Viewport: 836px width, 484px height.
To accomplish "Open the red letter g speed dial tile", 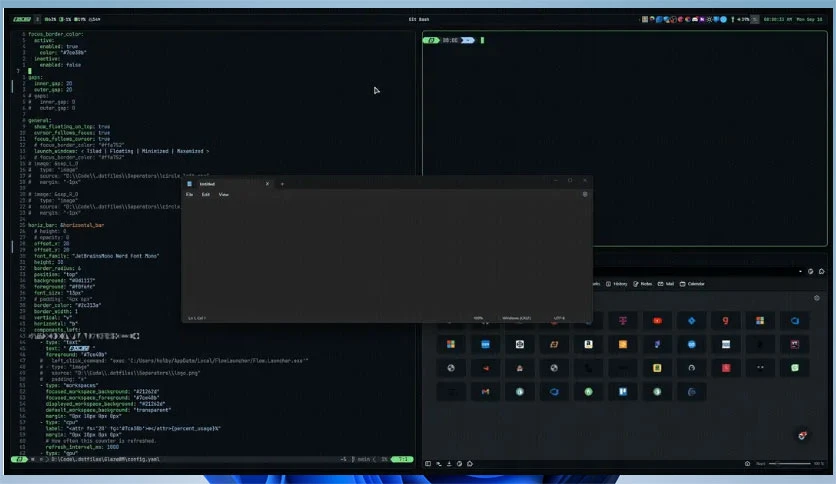I will 726,321.
